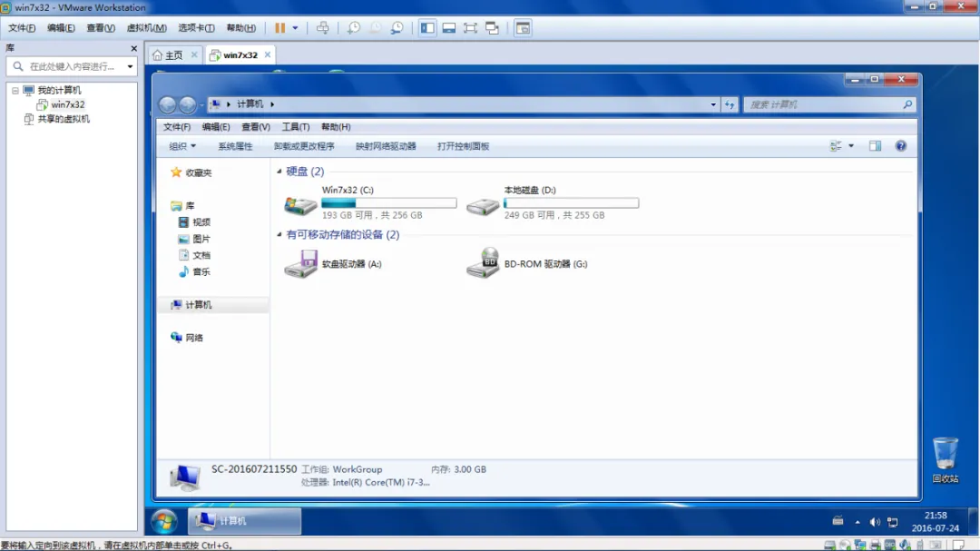This screenshot has width=980, height=551.
Task: Open VMware 虚拟机(M) menu
Action: pos(146,28)
